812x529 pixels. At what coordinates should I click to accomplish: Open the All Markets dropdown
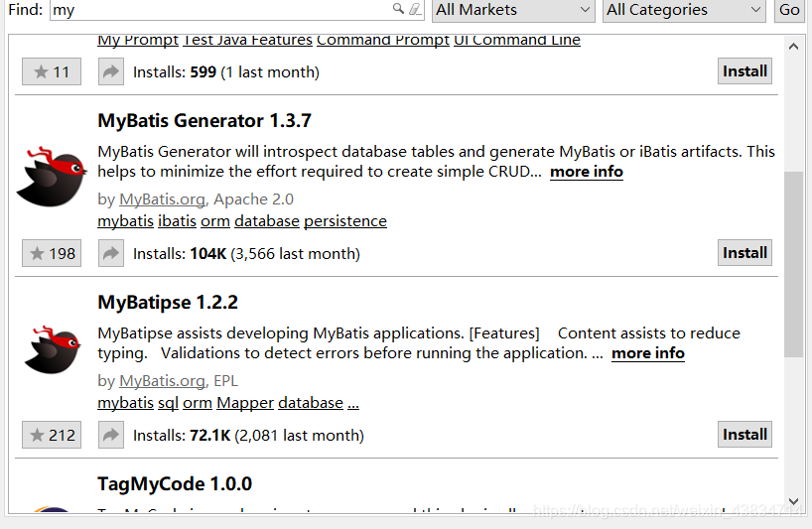(x=513, y=10)
